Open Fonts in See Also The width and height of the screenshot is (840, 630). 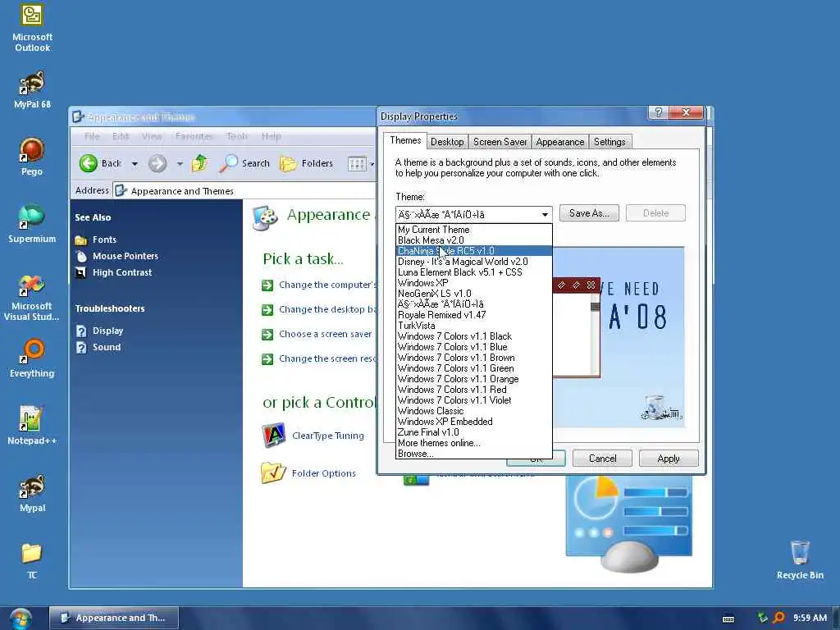(104, 240)
